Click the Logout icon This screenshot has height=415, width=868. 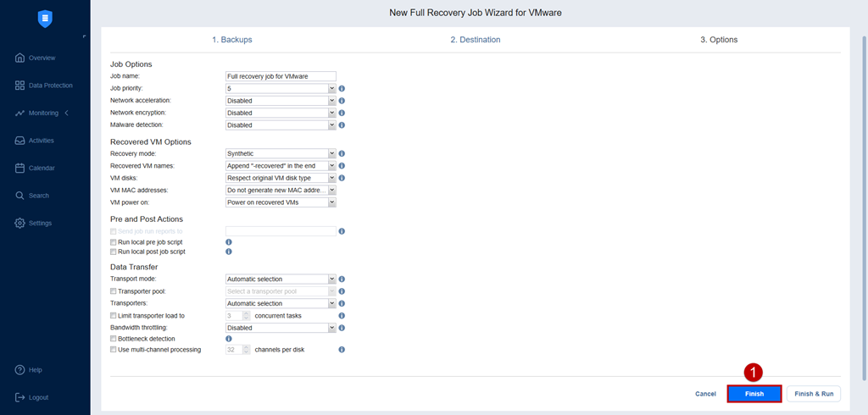point(20,397)
